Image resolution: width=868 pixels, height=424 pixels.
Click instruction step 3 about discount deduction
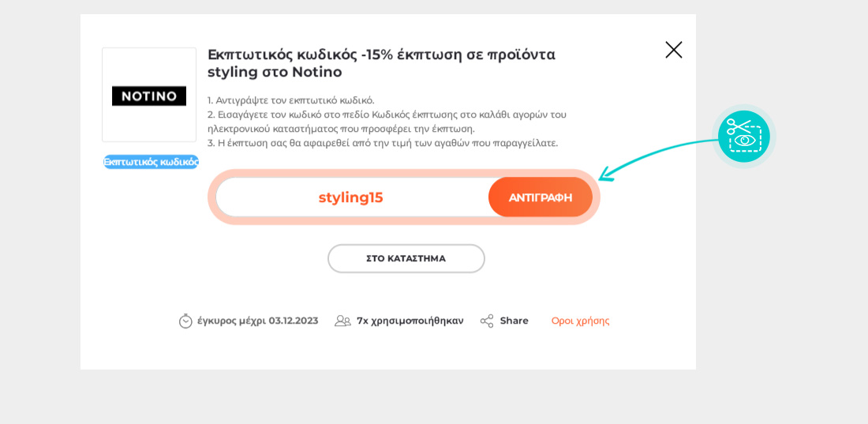383,143
